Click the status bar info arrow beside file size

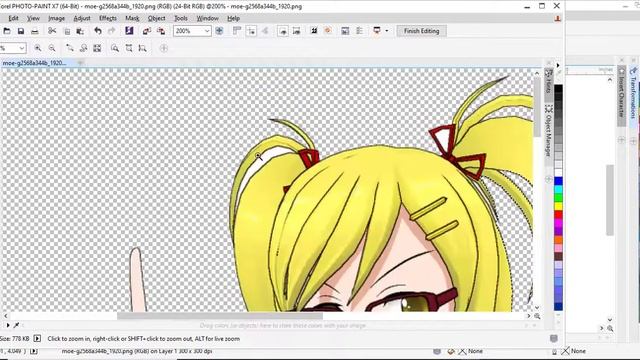coord(37,338)
